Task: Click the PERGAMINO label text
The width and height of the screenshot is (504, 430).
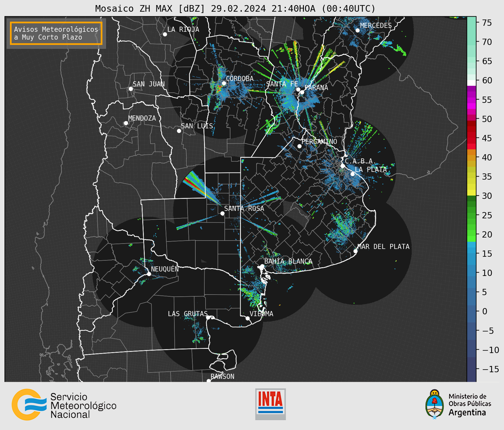Action: 319,141
